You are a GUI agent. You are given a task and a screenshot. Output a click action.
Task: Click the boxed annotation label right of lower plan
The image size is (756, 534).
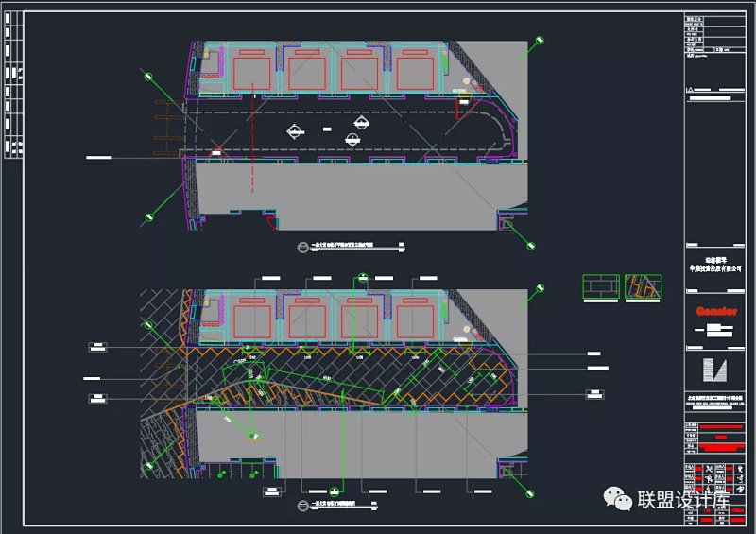pyautogui.click(x=597, y=355)
